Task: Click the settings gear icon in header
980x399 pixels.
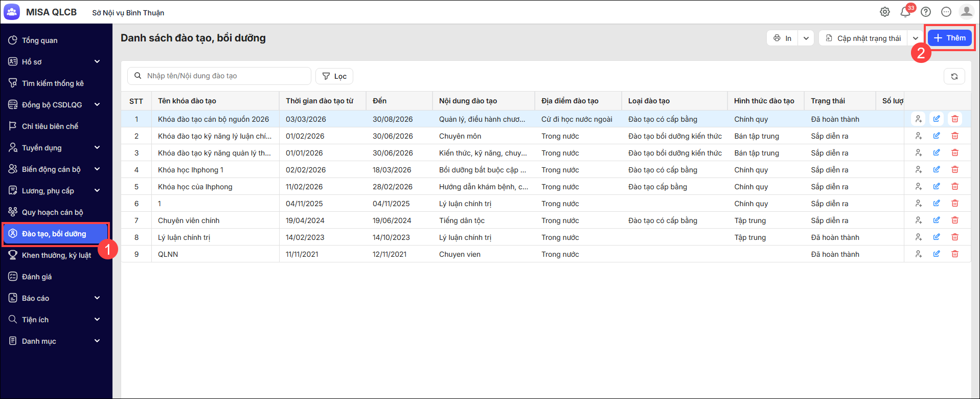Action: tap(885, 12)
